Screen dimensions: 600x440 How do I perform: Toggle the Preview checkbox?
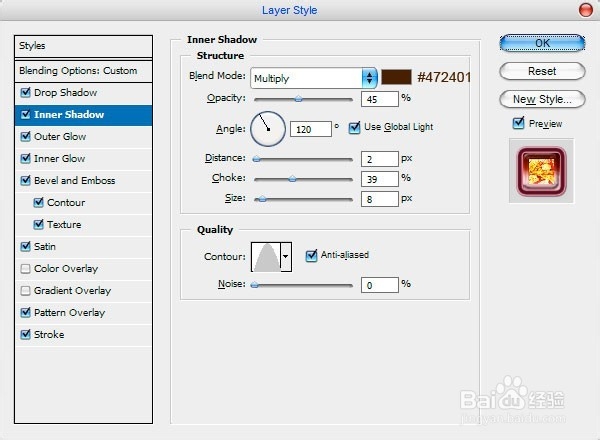point(518,123)
